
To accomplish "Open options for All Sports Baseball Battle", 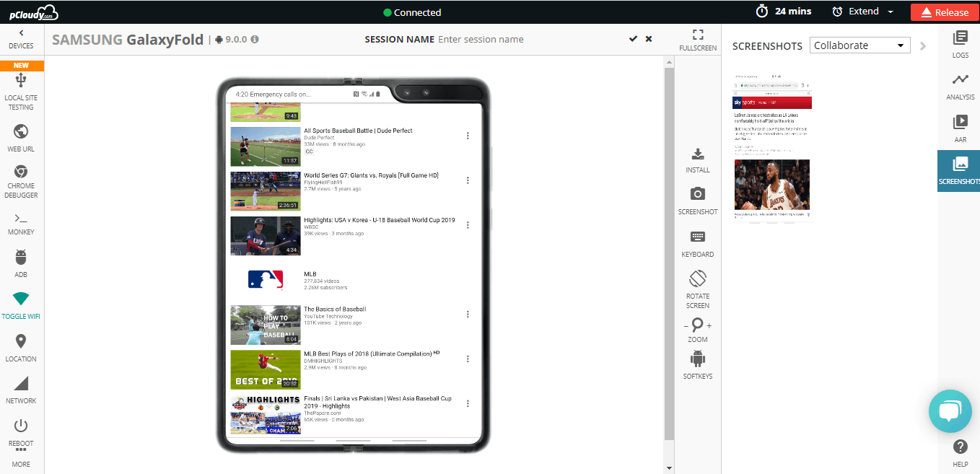I will tap(468, 136).
